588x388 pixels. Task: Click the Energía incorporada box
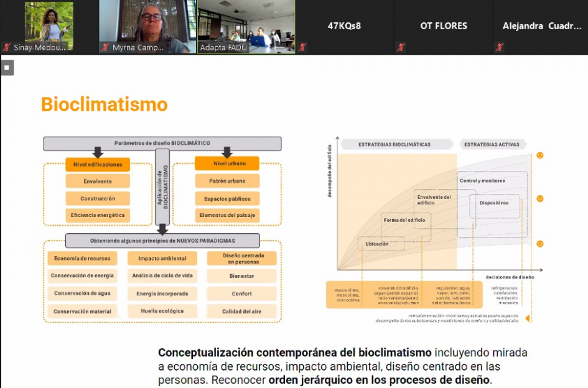click(162, 293)
